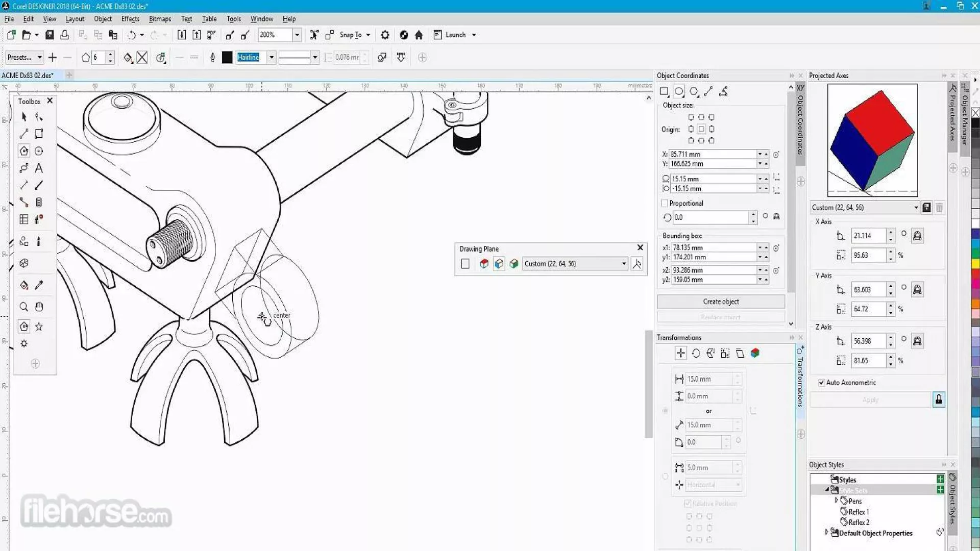Toggle the Drawing Plane checkbox
980x551 pixels.
coord(465,264)
